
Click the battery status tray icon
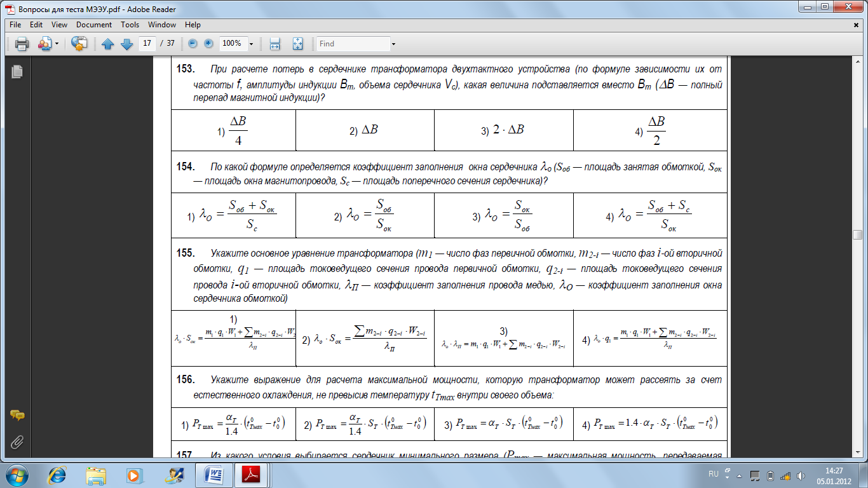coord(771,475)
